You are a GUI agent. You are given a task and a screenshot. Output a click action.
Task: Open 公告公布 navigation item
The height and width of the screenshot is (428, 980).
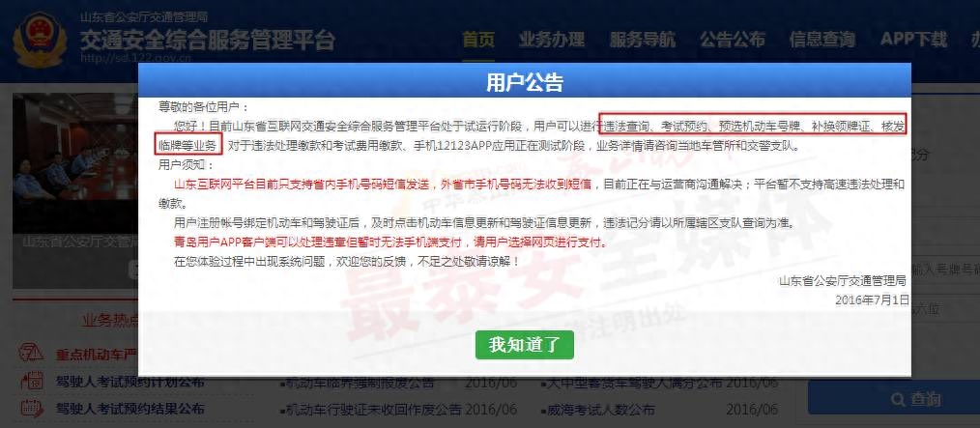point(732,40)
